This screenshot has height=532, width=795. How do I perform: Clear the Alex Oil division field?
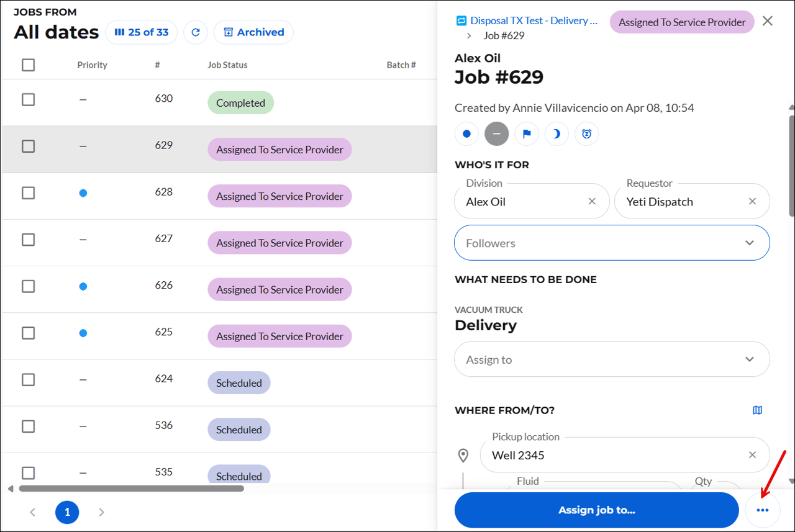tap(592, 201)
